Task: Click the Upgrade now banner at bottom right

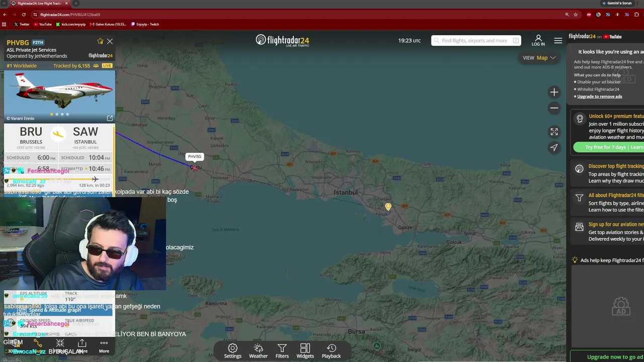Action: [x=607, y=356]
